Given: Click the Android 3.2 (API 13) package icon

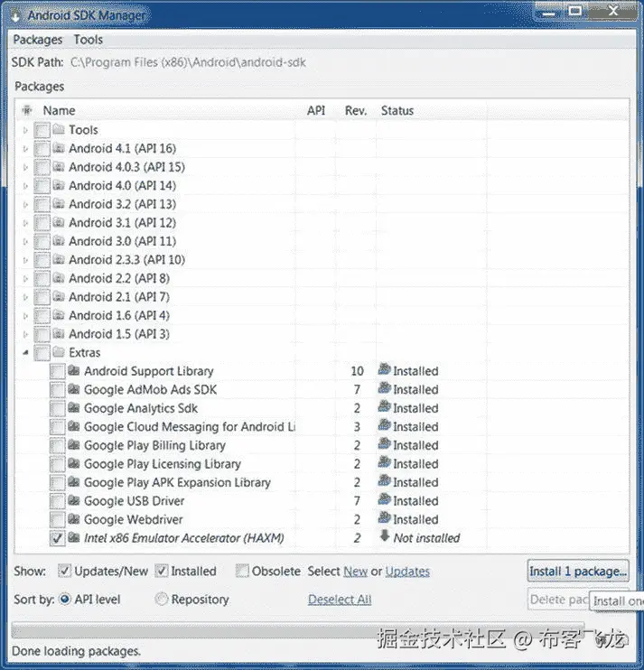Looking at the screenshot, I should (x=59, y=204).
